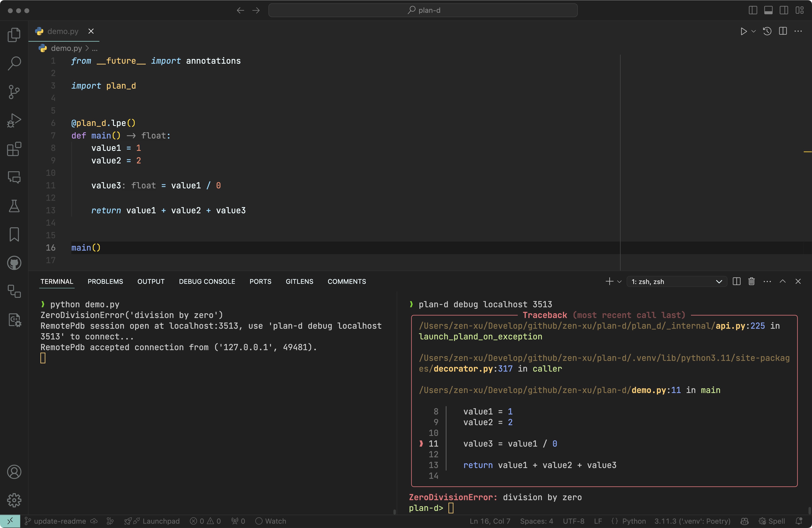Click the plan-d command center search box
Viewport: 812px width, 528px height.
click(x=423, y=10)
